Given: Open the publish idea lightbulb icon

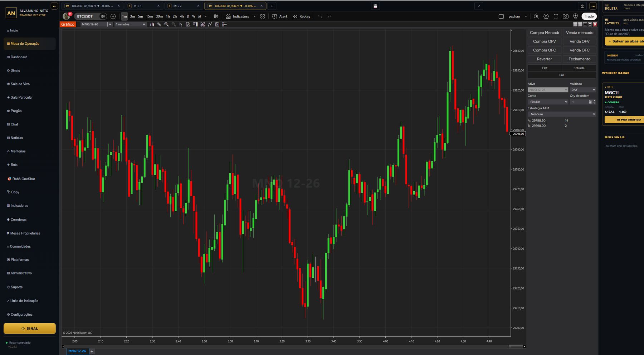Looking at the screenshot, I should click(575, 16).
